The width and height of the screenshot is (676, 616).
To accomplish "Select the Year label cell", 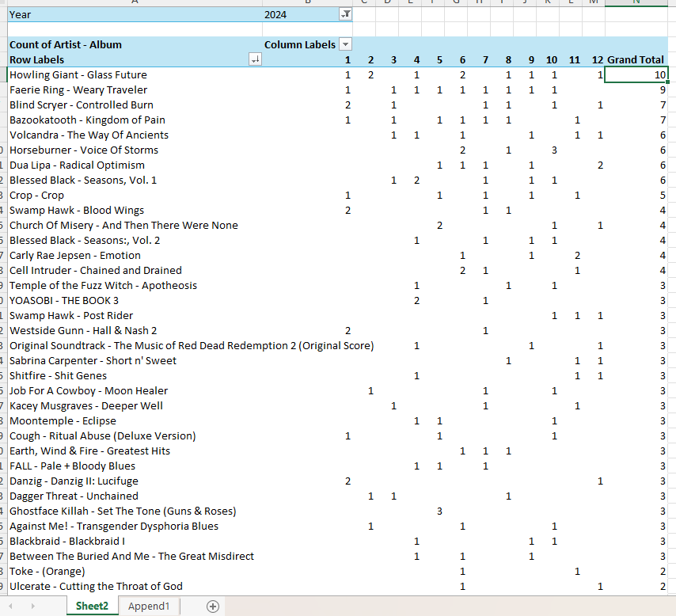I will [x=135, y=14].
